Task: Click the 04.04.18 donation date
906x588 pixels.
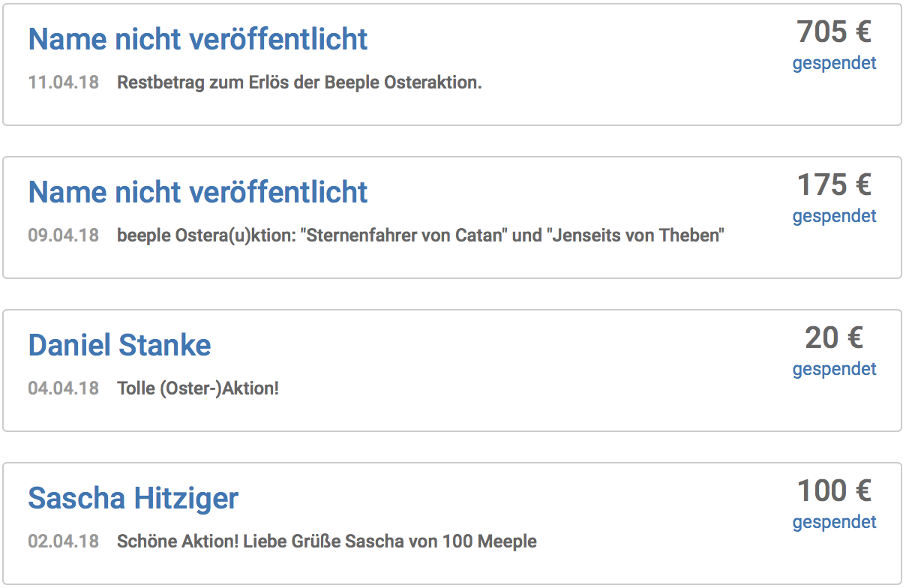Action: click(x=64, y=388)
